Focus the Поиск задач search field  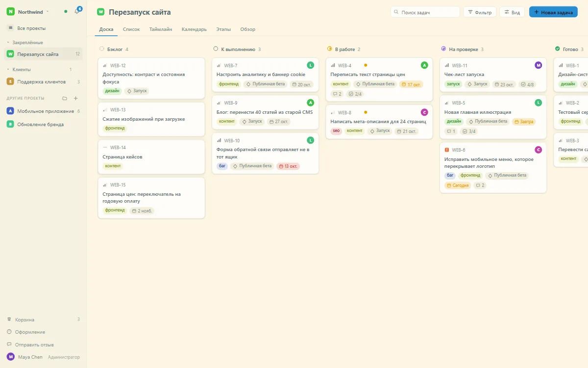425,12
